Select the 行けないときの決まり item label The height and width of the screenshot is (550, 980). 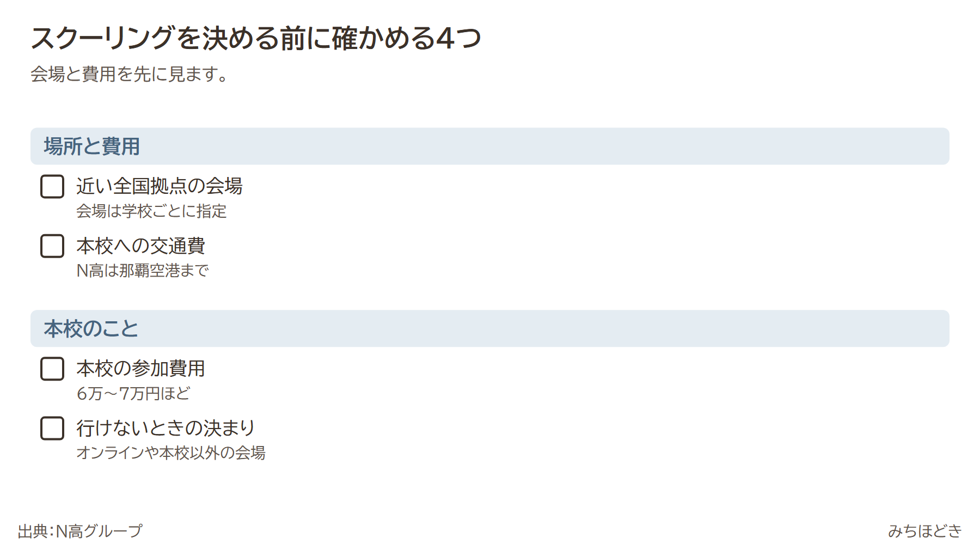(x=166, y=428)
